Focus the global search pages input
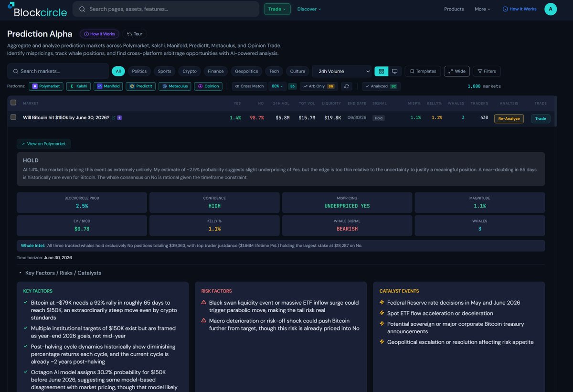The height and width of the screenshot is (392, 573). tap(166, 9)
